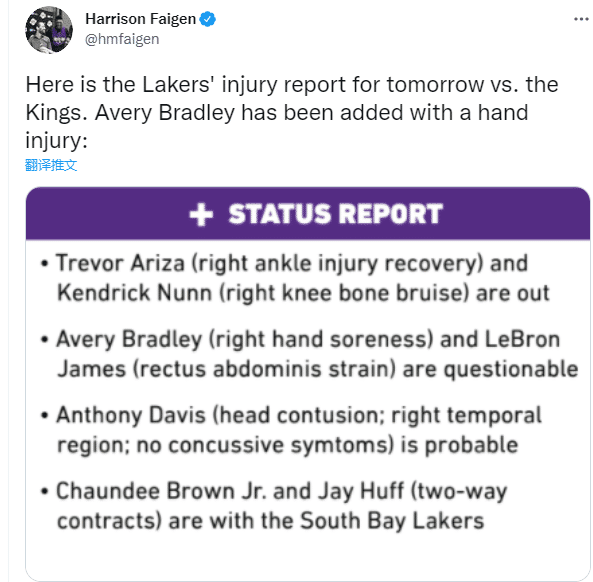This screenshot has width=593, height=582.
Task: Open the @hmfaigen handle link
Action: click(x=122, y=39)
